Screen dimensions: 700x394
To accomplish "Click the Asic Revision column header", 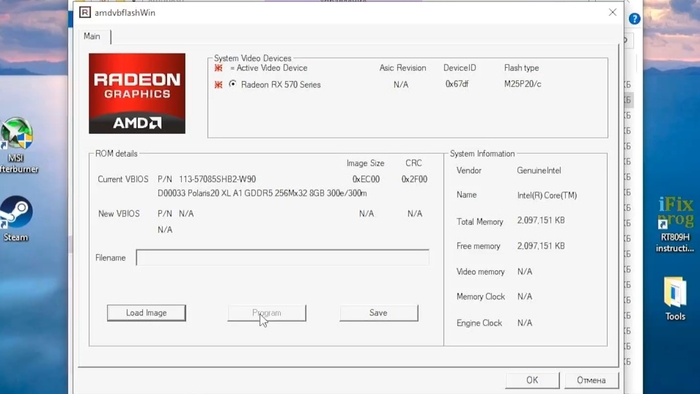I will 403,68.
